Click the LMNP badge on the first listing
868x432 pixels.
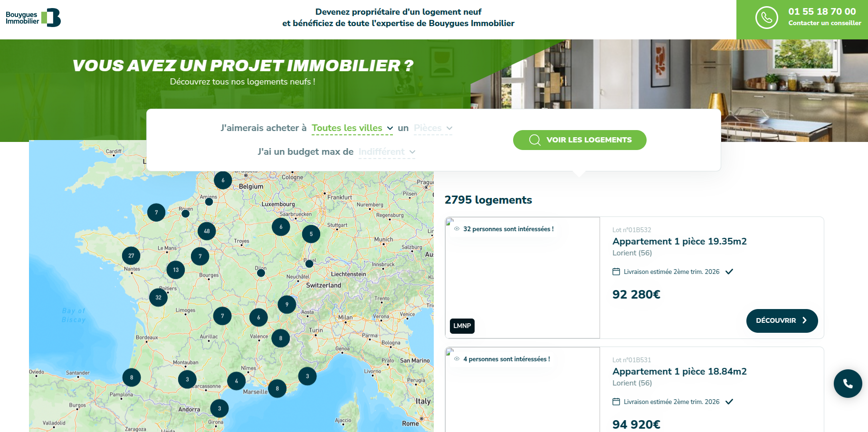coord(462,326)
